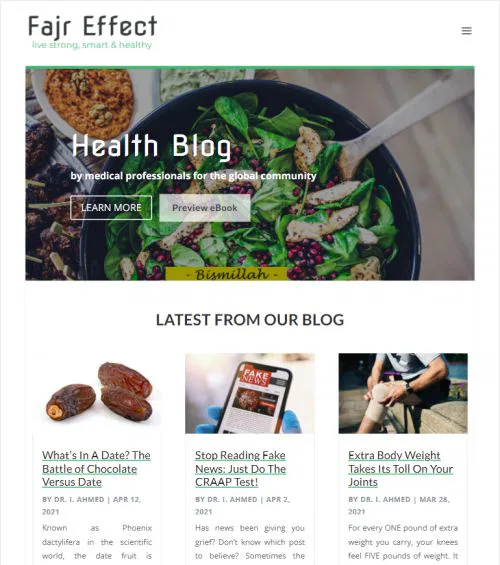Open What's In A Date article link

96,468
